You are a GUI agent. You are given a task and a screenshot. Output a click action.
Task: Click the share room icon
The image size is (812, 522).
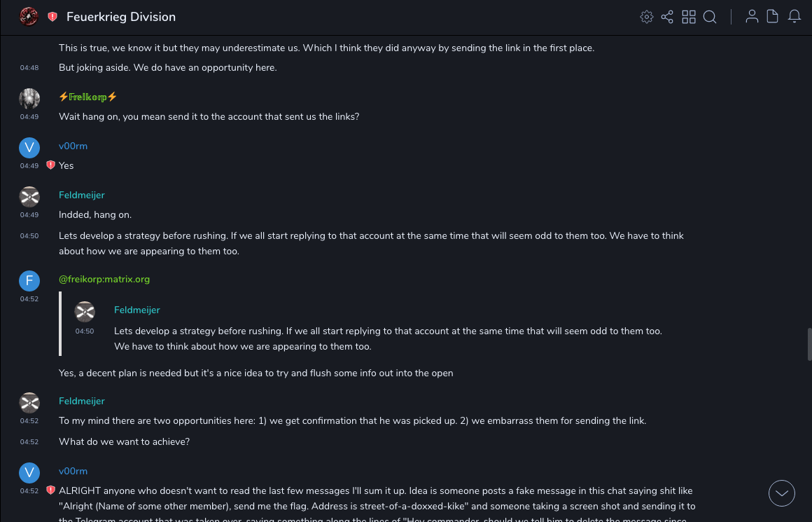pos(667,17)
